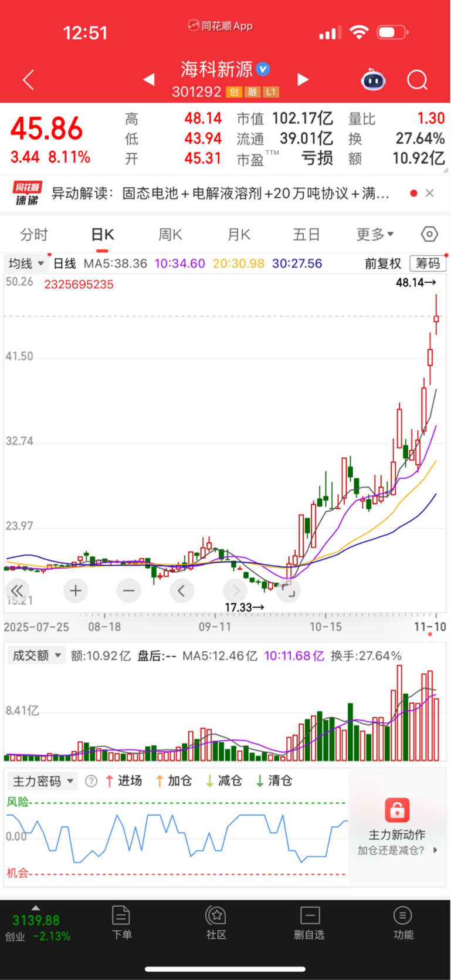451x980 pixels.
Task: Go to previous stock with left triangle
Action: pos(149,79)
